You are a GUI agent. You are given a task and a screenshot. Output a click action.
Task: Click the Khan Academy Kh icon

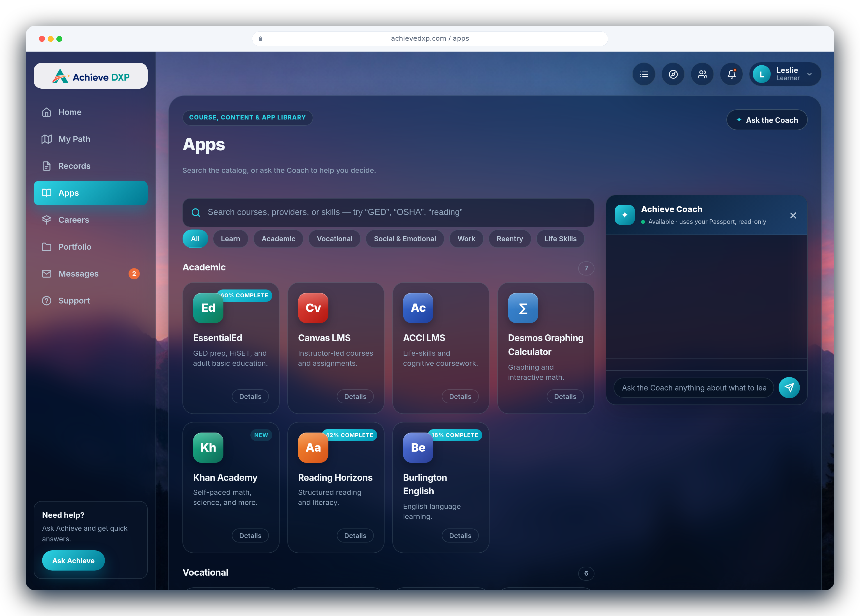click(x=208, y=448)
